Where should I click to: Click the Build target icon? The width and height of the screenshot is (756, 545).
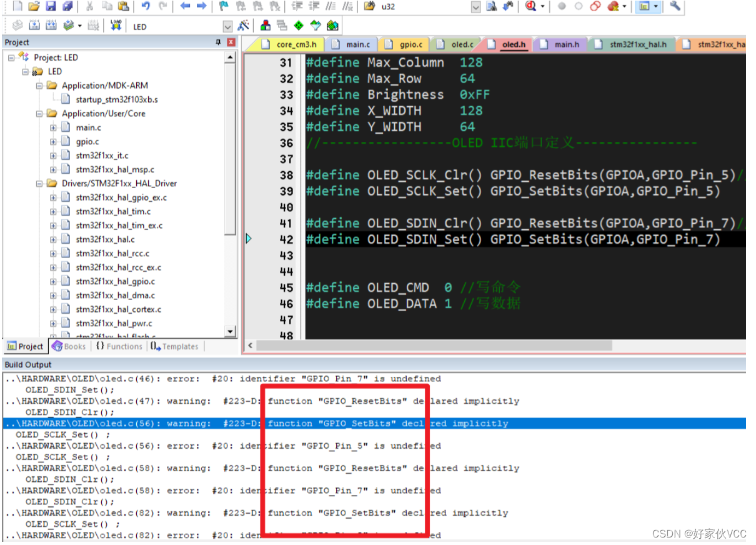pos(34,26)
